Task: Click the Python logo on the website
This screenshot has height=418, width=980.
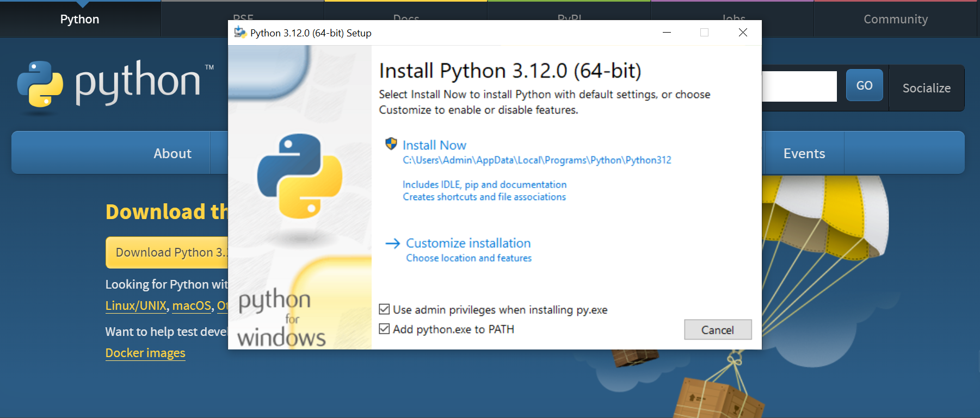Action: (40, 84)
